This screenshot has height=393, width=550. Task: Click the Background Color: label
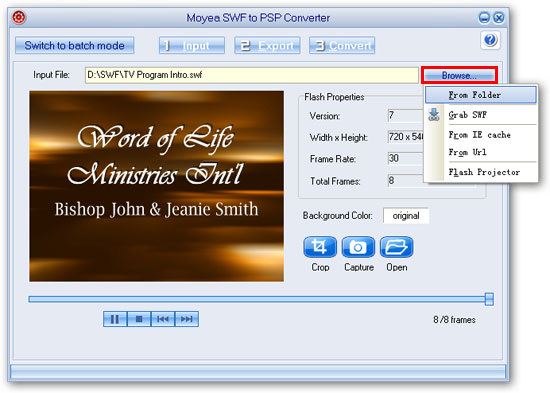pyautogui.click(x=337, y=215)
